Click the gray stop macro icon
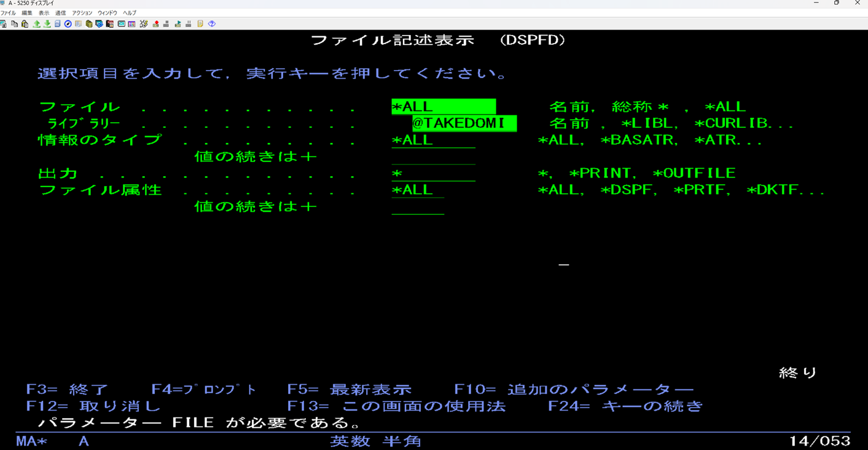Screen dimensions: 868x450 [x=166, y=24]
